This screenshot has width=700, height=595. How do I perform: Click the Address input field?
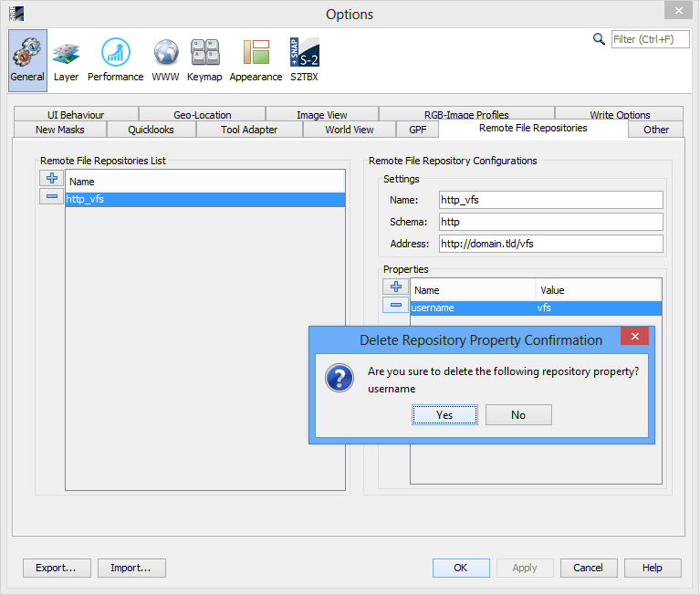coord(551,244)
